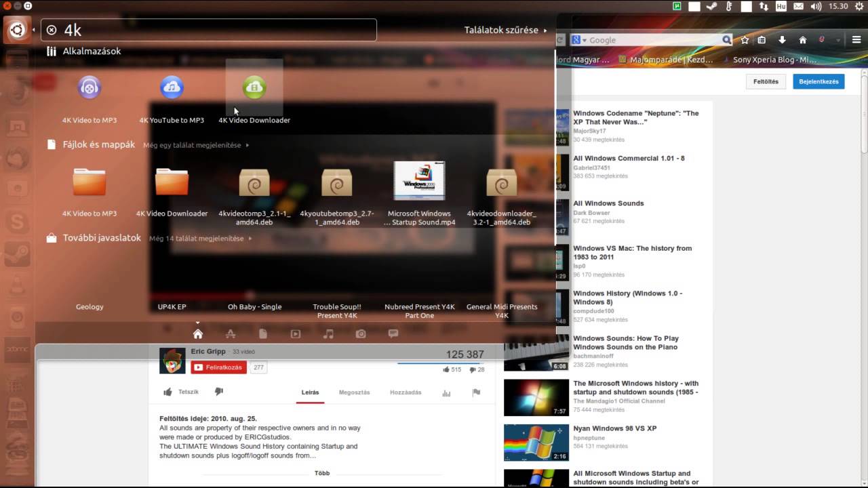Open Eric Gripp channel link
The image size is (868, 488).
[208, 352]
